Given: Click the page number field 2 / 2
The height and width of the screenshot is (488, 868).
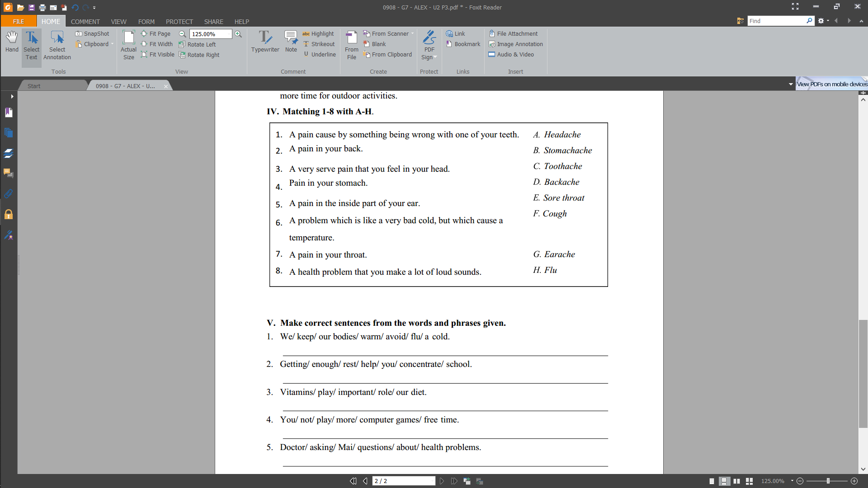Looking at the screenshot, I should [x=404, y=481].
